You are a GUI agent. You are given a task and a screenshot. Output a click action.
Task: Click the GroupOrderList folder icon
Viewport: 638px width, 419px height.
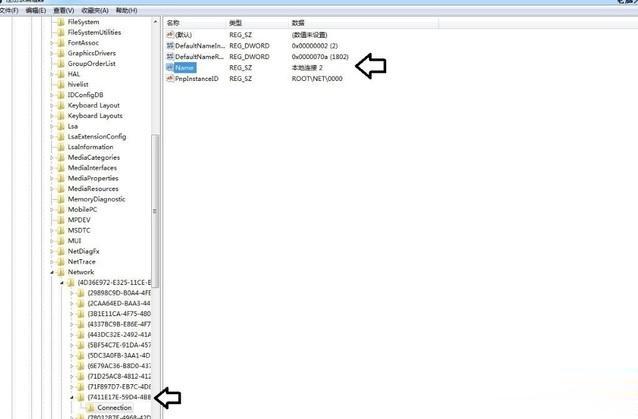click(x=61, y=64)
